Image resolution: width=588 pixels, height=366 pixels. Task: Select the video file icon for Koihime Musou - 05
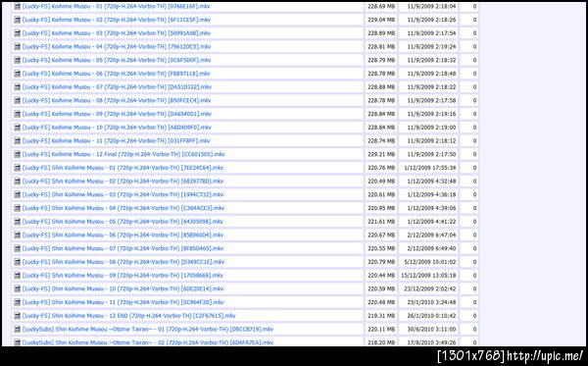[18, 60]
